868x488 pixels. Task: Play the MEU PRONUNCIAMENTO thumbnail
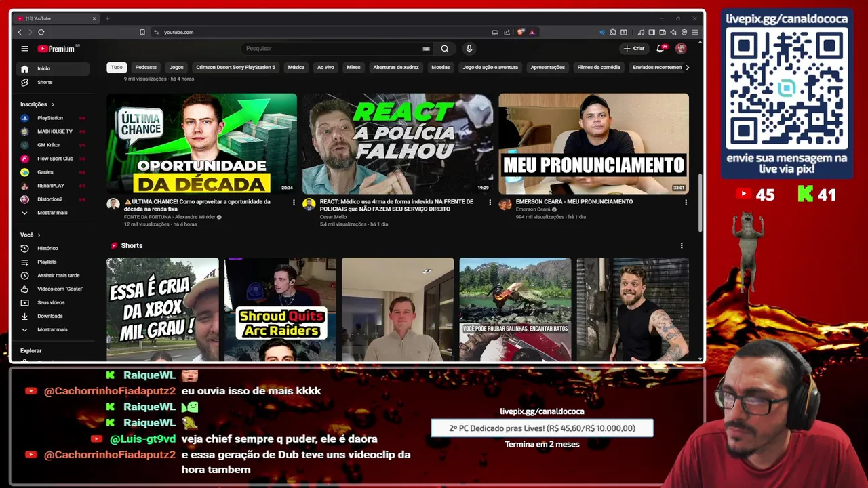click(x=593, y=144)
